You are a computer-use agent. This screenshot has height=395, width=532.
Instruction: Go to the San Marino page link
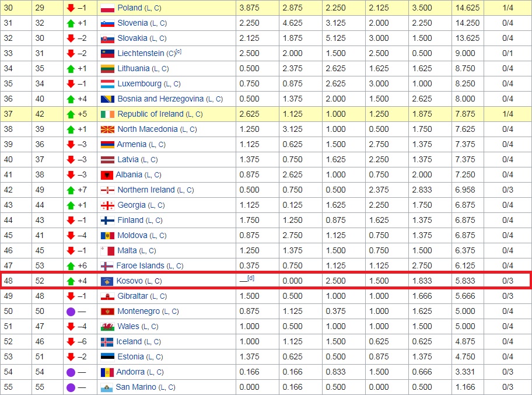(136, 387)
